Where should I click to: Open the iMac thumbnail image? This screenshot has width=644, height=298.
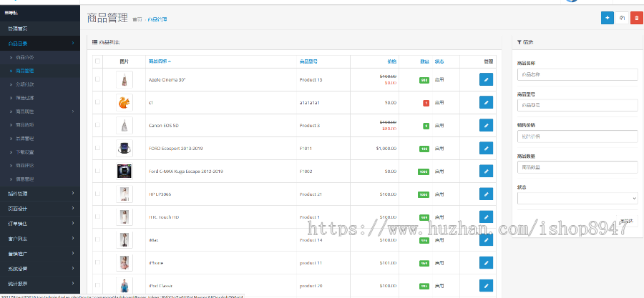click(x=124, y=240)
